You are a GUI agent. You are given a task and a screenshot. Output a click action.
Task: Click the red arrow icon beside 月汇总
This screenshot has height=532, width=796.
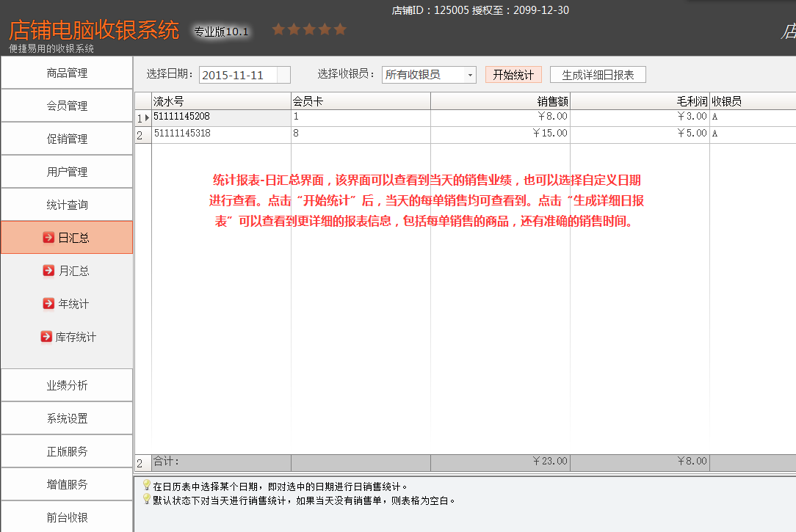[x=48, y=271]
